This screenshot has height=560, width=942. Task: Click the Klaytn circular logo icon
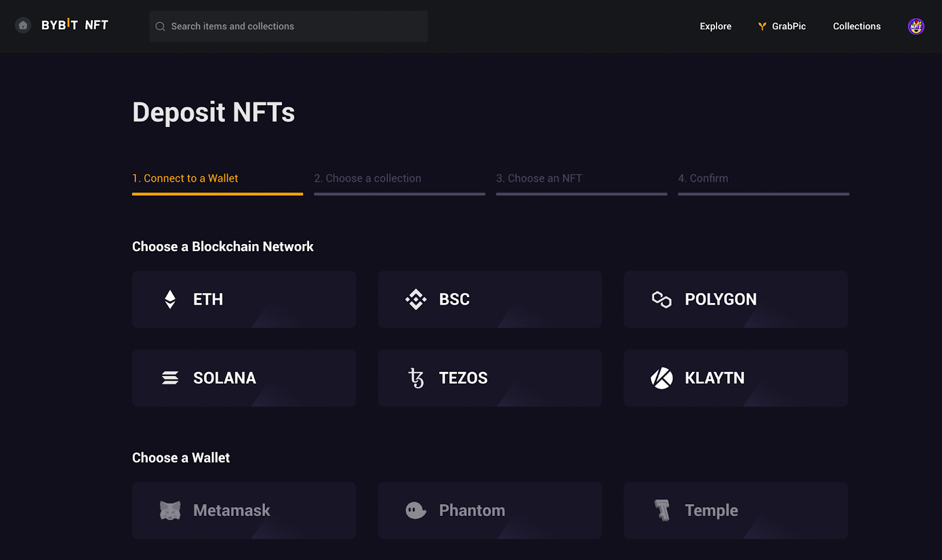[661, 378]
